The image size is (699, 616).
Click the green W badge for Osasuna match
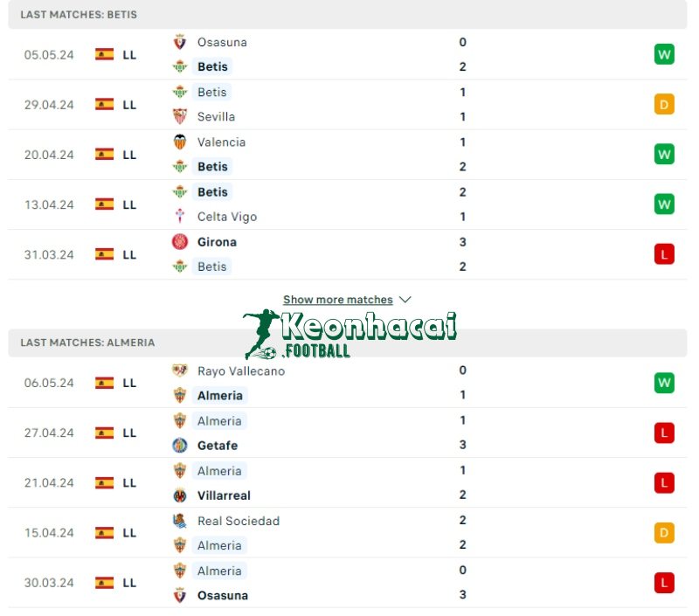pyautogui.click(x=664, y=54)
